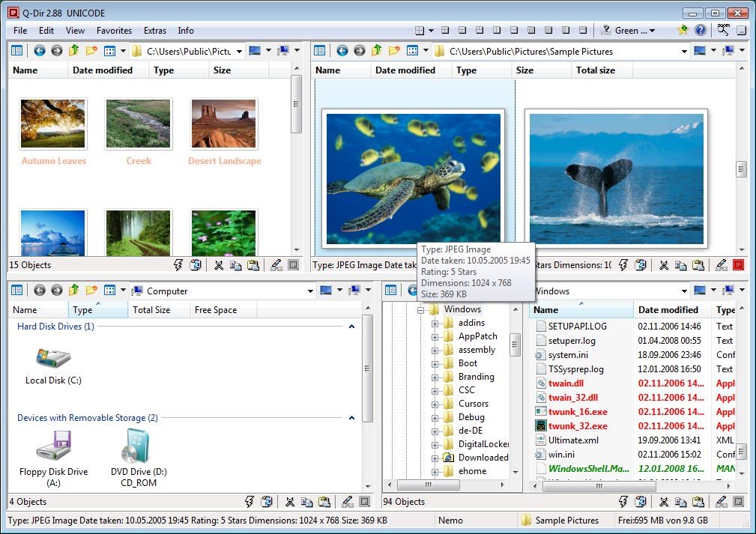Click the blue help question mark icon
This screenshot has width=756, height=534.
click(701, 31)
